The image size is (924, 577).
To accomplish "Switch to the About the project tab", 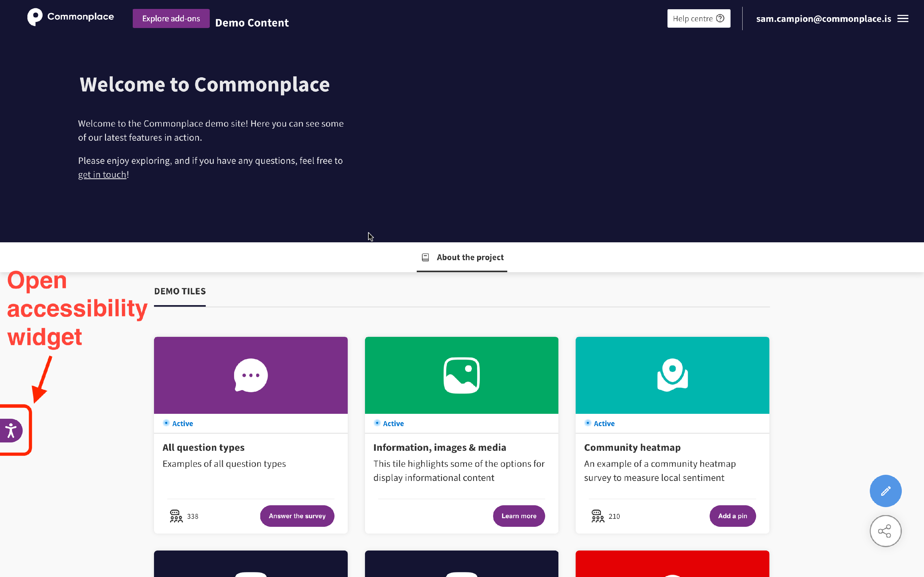I will pos(470,257).
